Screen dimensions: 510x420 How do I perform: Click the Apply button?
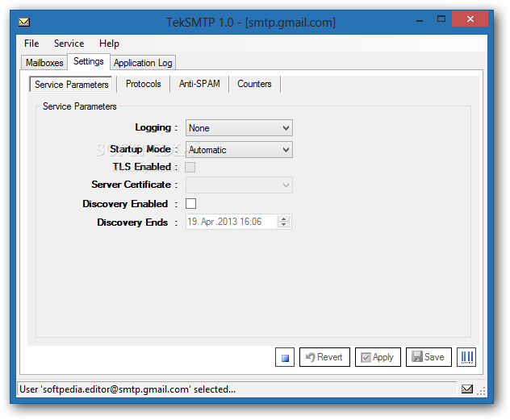click(x=378, y=357)
